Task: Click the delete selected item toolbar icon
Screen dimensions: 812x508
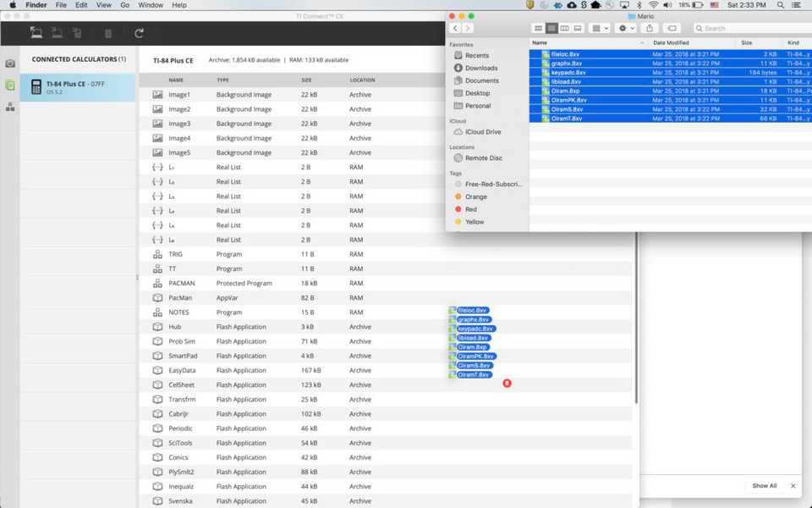Action: [107, 34]
